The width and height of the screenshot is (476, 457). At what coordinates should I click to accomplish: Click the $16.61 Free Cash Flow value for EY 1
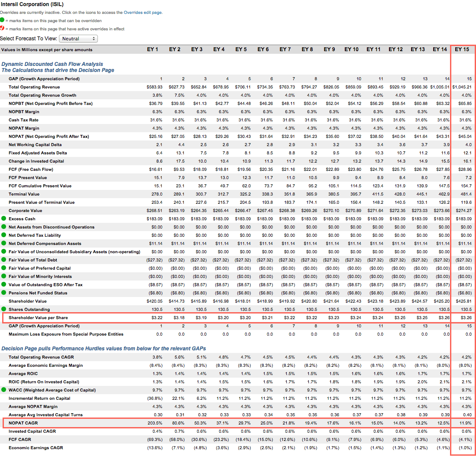point(156,169)
